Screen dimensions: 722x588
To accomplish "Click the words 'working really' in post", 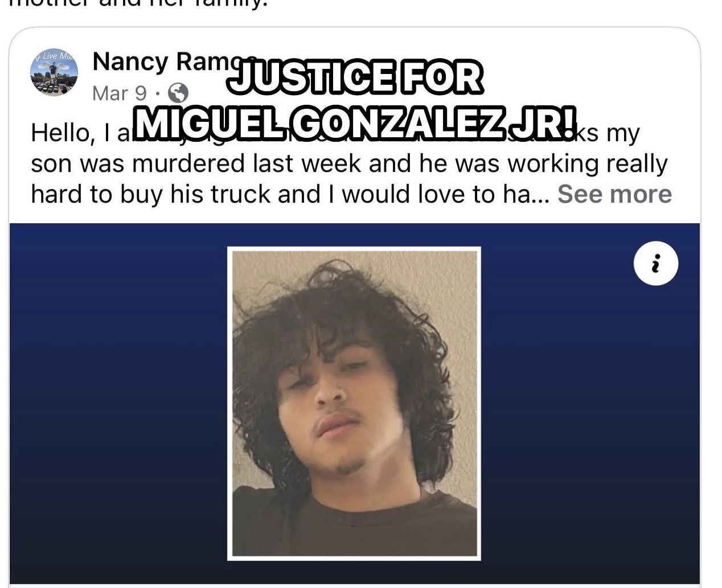I will 586,164.
